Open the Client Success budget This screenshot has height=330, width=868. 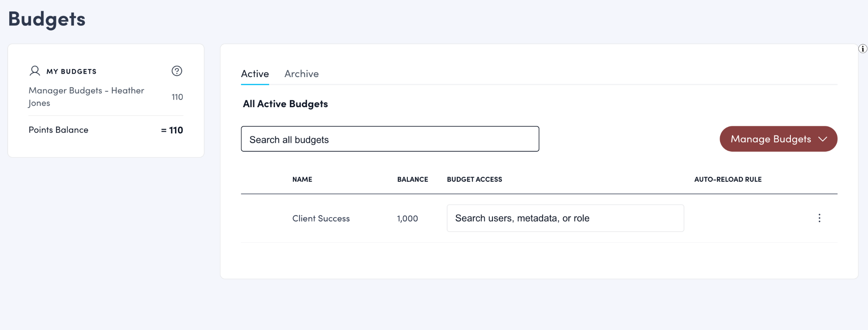click(x=321, y=219)
